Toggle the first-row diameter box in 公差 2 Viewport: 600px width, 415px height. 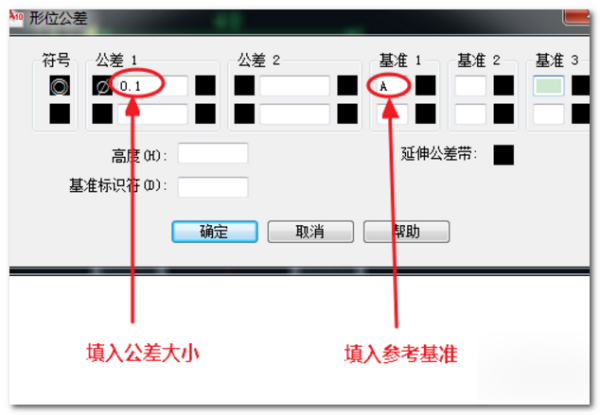245,85
